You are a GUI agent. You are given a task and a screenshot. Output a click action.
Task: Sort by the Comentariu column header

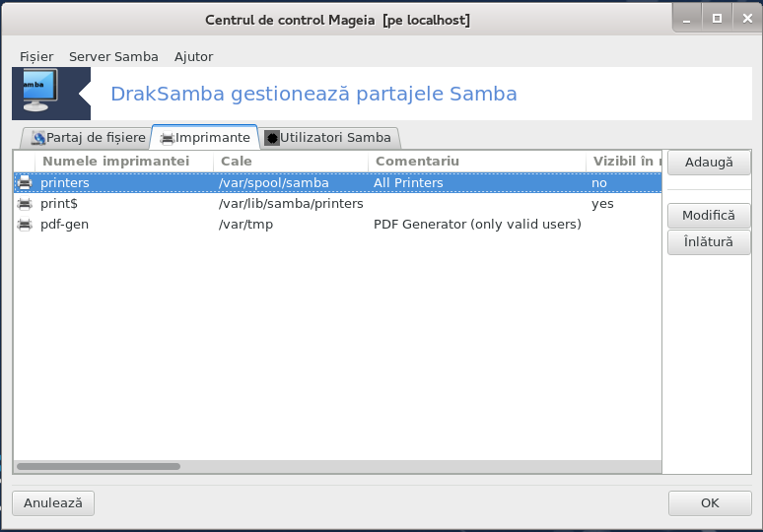click(477, 162)
